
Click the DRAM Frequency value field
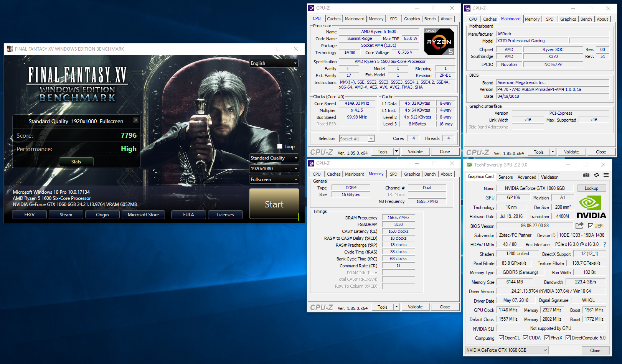[x=398, y=217]
